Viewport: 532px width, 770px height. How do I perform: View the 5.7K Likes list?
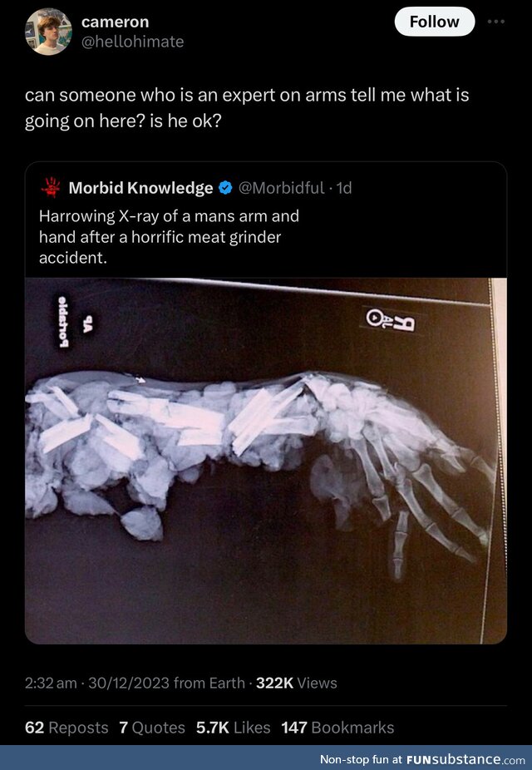(x=233, y=728)
